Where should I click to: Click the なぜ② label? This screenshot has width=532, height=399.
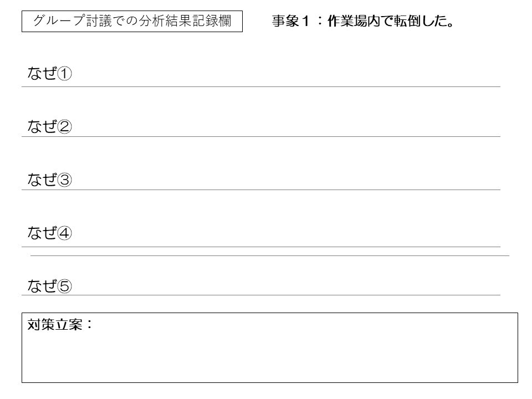pos(50,127)
